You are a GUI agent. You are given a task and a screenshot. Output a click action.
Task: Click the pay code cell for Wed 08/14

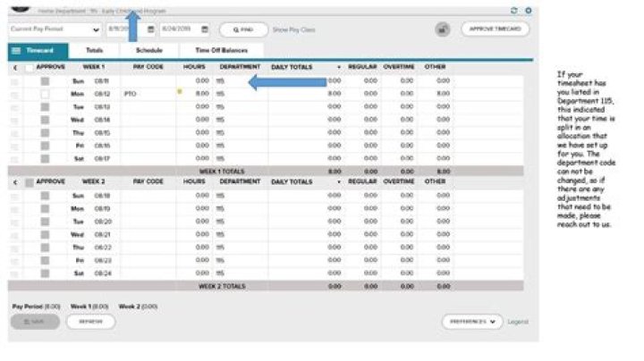[x=148, y=120]
